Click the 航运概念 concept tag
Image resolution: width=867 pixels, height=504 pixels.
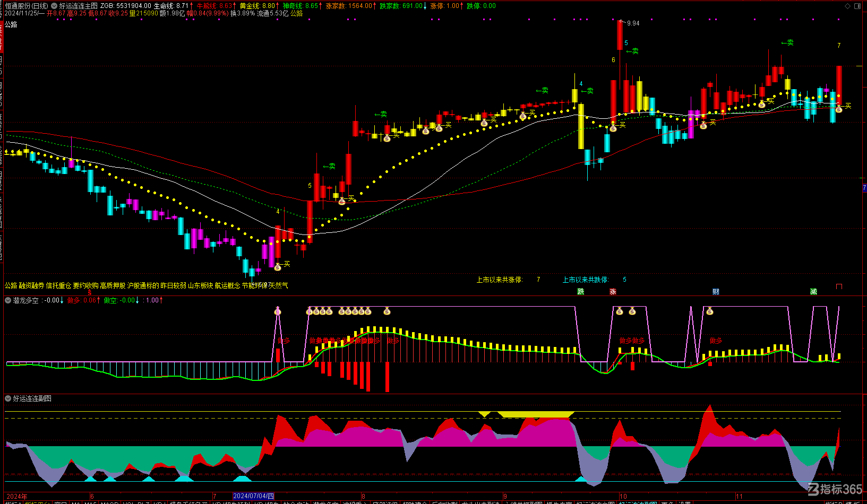(228, 285)
